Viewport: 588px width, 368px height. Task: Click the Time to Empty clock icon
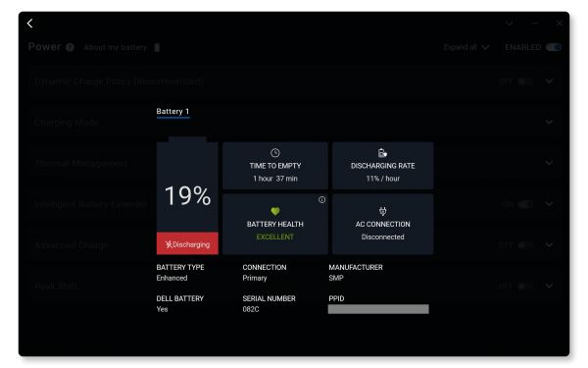pyautogui.click(x=275, y=153)
